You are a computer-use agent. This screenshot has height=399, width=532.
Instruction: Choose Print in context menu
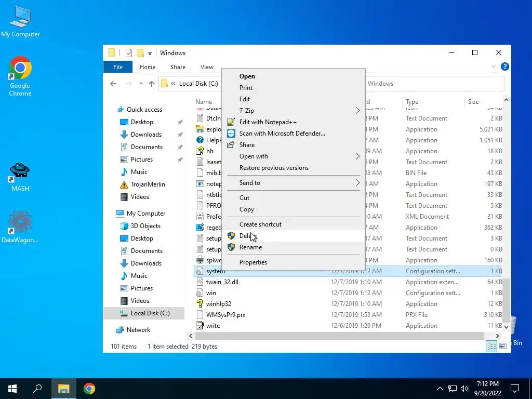pyautogui.click(x=246, y=87)
